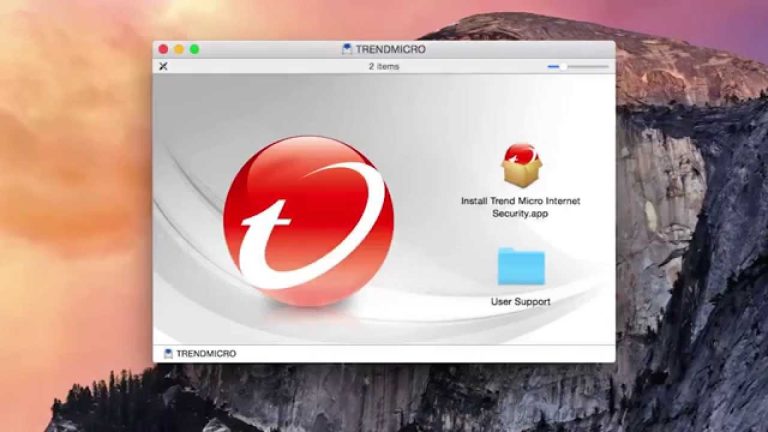Screen dimensions: 768x432
Task: Click empty status bar area left of slider
Action: tap(480, 66)
